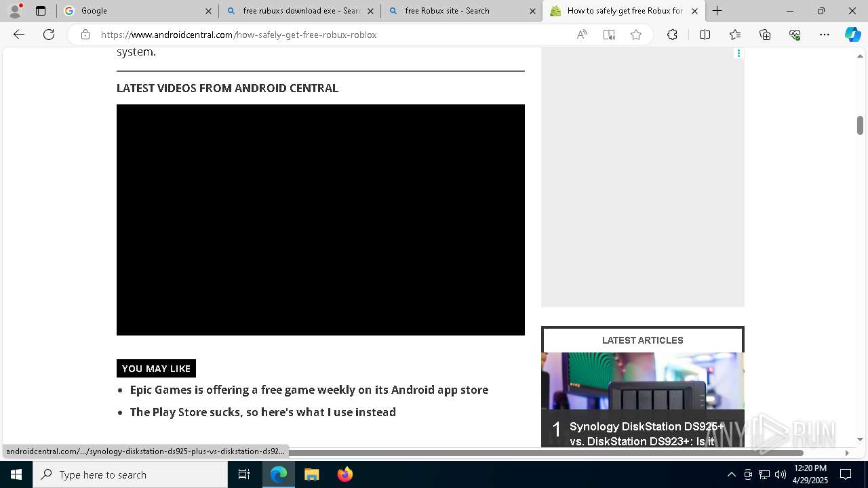Screen dimensions: 868x488
Task: Click LATEST VIDEOS FROM ANDROID CENTRAL heading
Action: (x=227, y=88)
